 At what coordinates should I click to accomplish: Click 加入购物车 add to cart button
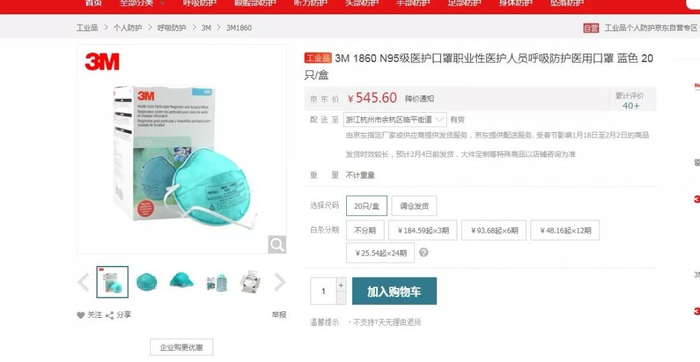[394, 291]
